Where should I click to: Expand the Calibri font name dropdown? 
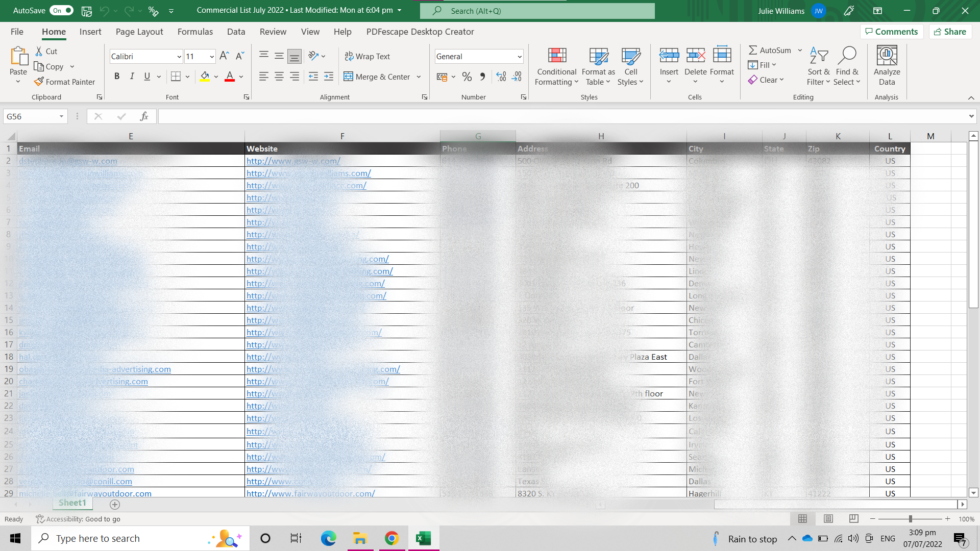tap(179, 57)
